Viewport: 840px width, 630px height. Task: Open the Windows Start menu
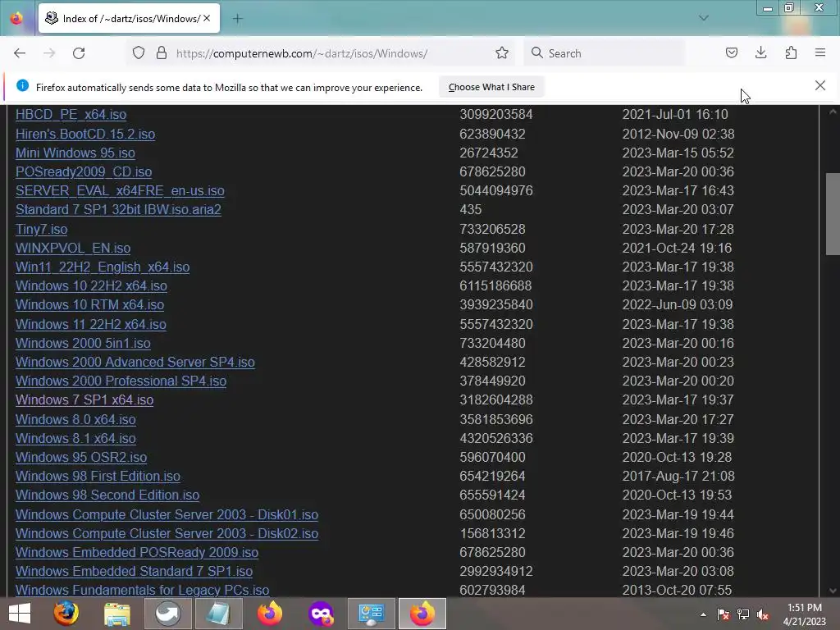[20, 614]
